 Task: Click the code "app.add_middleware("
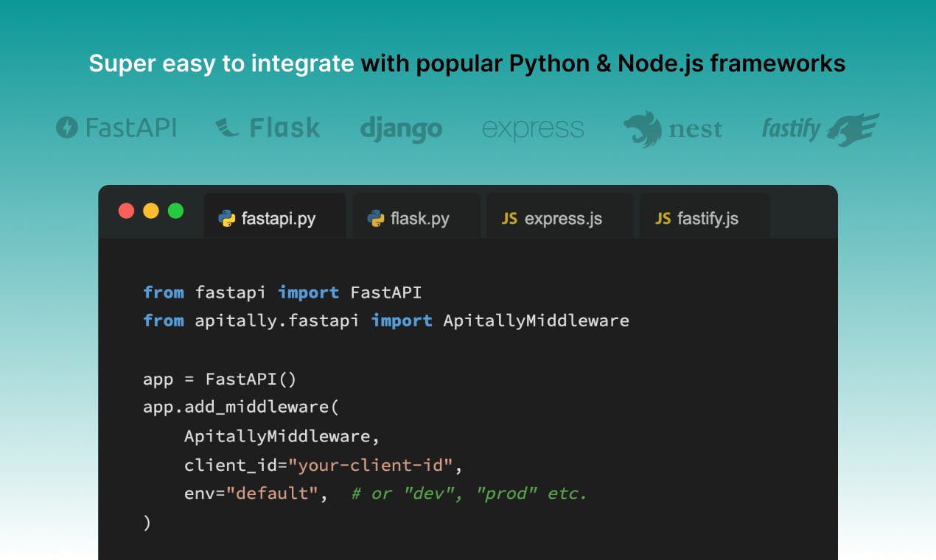(241, 407)
